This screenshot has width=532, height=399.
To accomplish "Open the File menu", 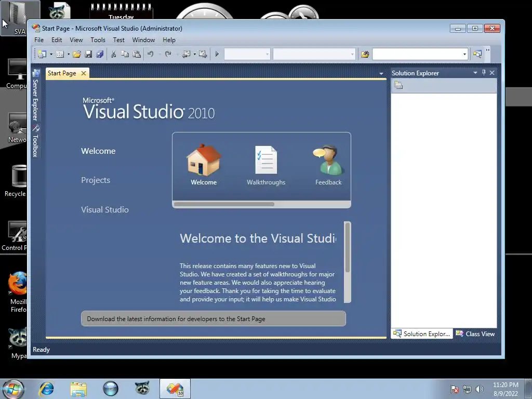I will point(39,40).
